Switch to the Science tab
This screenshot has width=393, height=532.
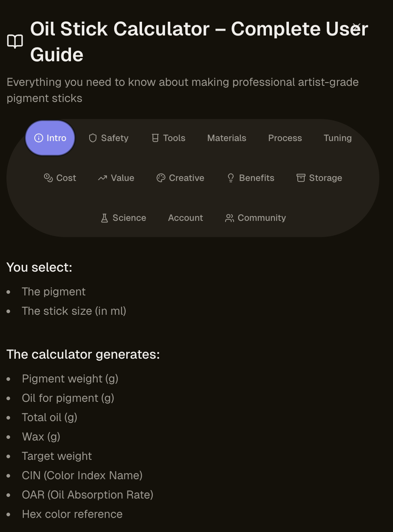[x=123, y=218]
